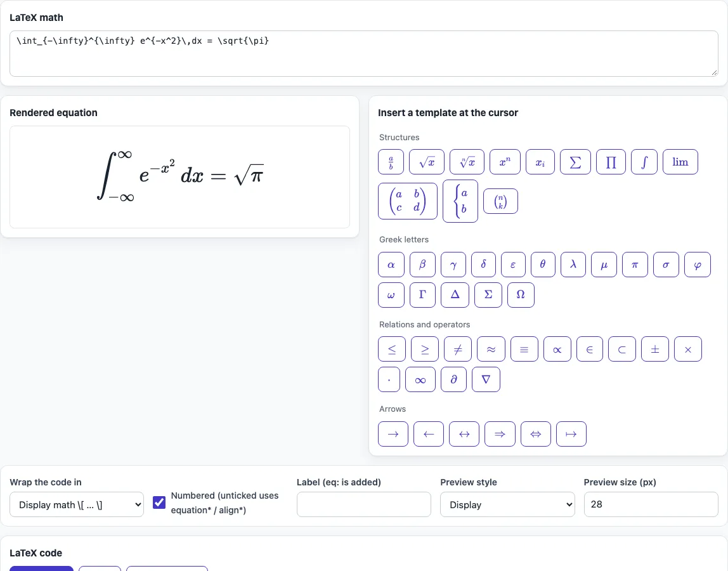Insert lowercase omega letter
728x571 pixels.
(391, 295)
